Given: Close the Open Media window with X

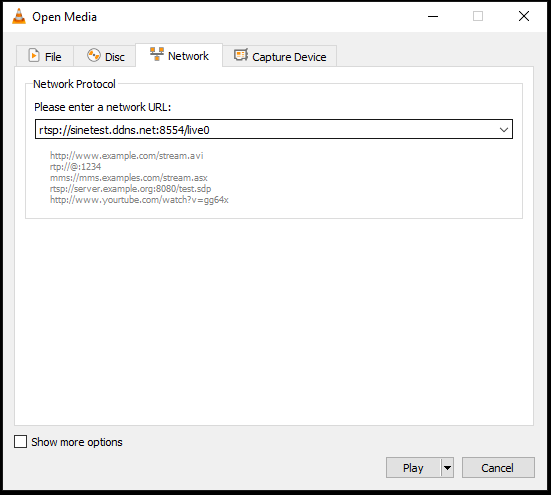Looking at the screenshot, I should pos(524,16).
